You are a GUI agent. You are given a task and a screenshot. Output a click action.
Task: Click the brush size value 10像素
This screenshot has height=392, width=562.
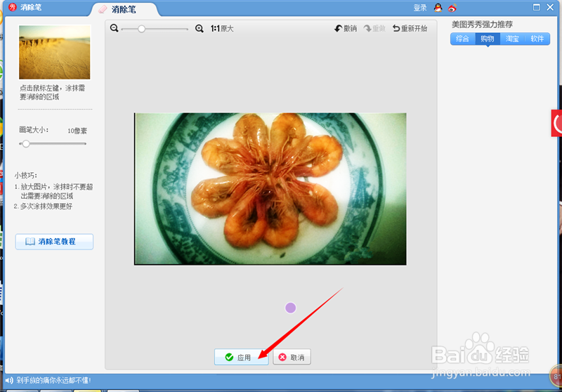pyautogui.click(x=77, y=131)
